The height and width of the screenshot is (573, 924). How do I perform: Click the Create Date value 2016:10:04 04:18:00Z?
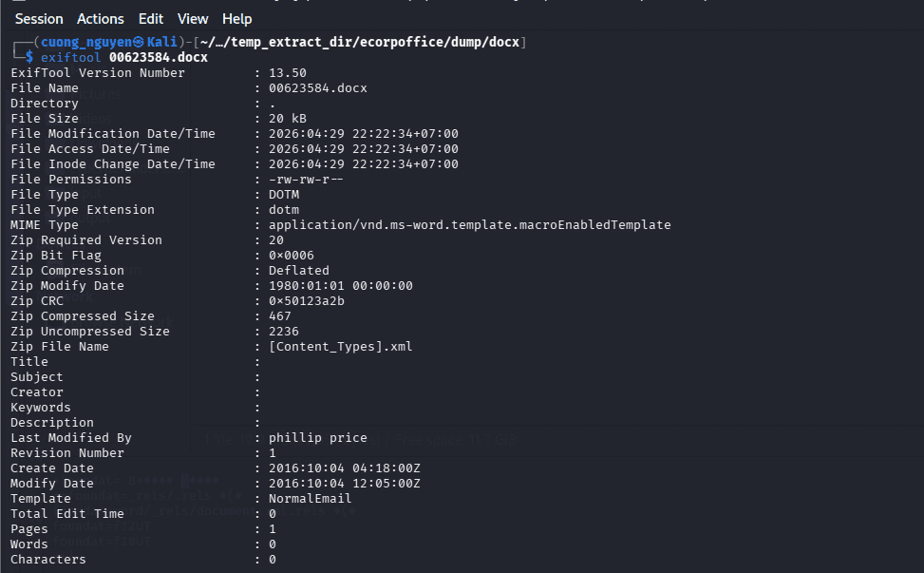pyautogui.click(x=344, y=468)
